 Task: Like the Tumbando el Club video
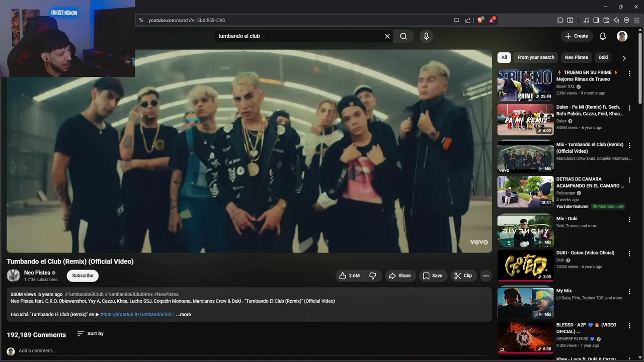349,276
